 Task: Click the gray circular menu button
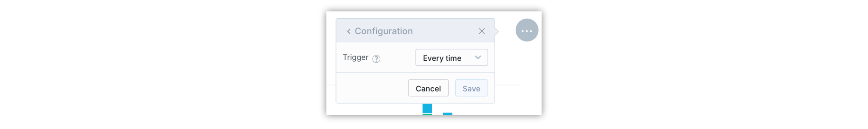[527, 30]
